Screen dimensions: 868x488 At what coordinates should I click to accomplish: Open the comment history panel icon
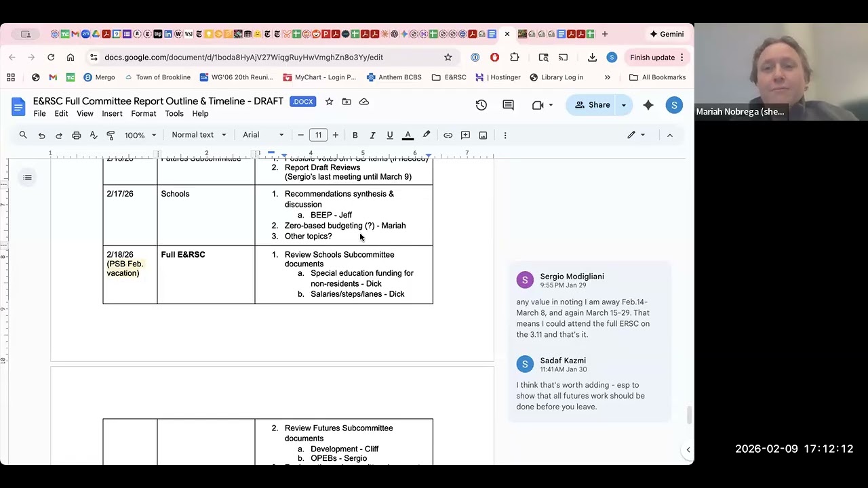[x=508, y=105]
